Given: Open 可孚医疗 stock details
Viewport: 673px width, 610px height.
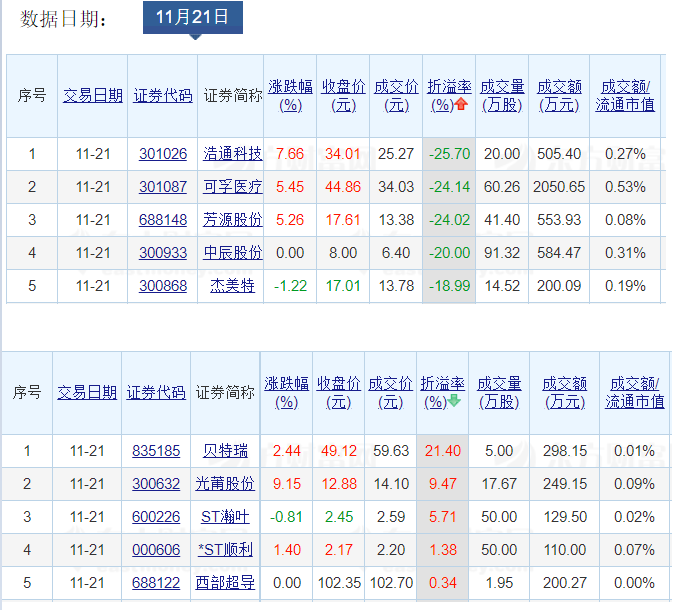Looking at the screenshot, I should click(x=232, y=186).
